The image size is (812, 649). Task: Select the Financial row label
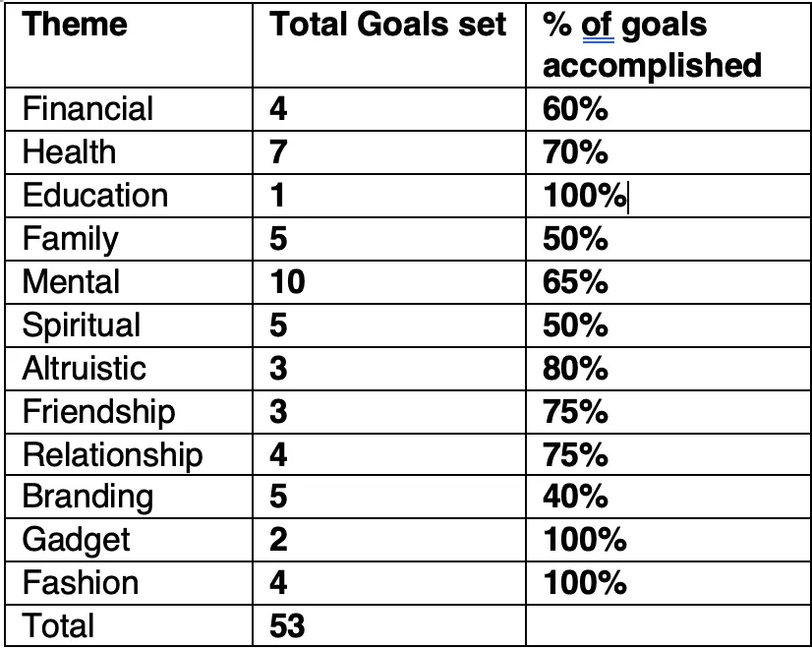(87, 109)
